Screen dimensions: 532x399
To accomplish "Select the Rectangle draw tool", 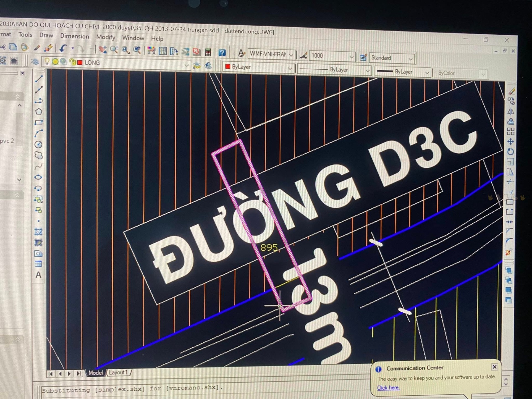I will click(39, 122).
